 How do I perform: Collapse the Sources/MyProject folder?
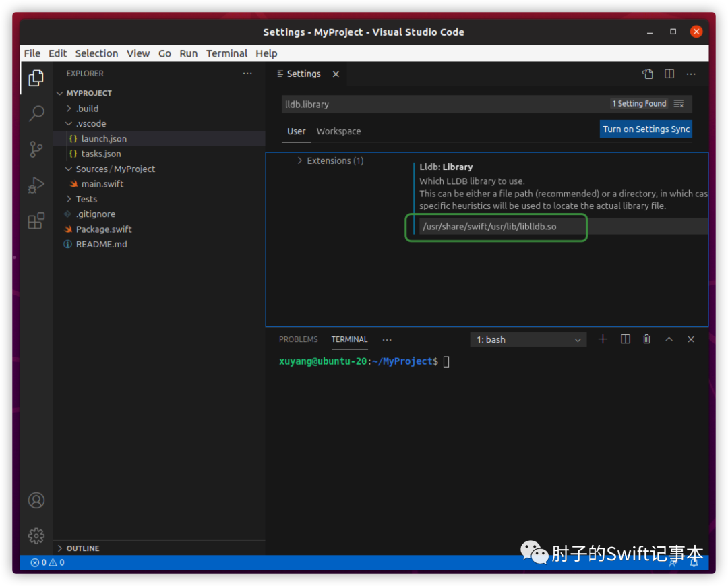(x=159, y=169)
